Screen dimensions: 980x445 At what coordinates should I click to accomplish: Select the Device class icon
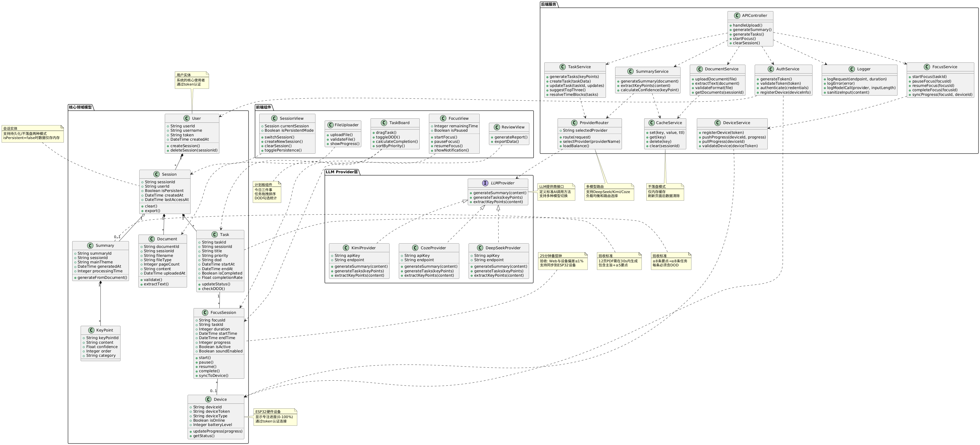[x=208, y=399]
